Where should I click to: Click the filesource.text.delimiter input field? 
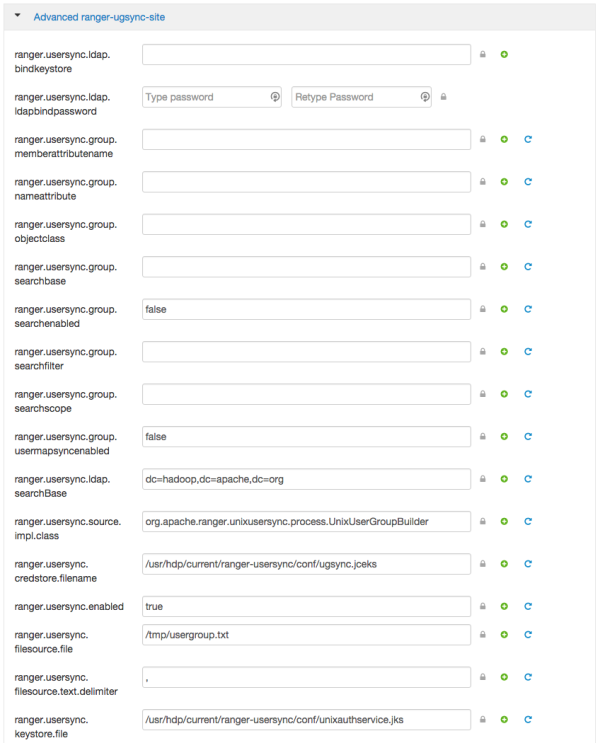click(306, 677)
